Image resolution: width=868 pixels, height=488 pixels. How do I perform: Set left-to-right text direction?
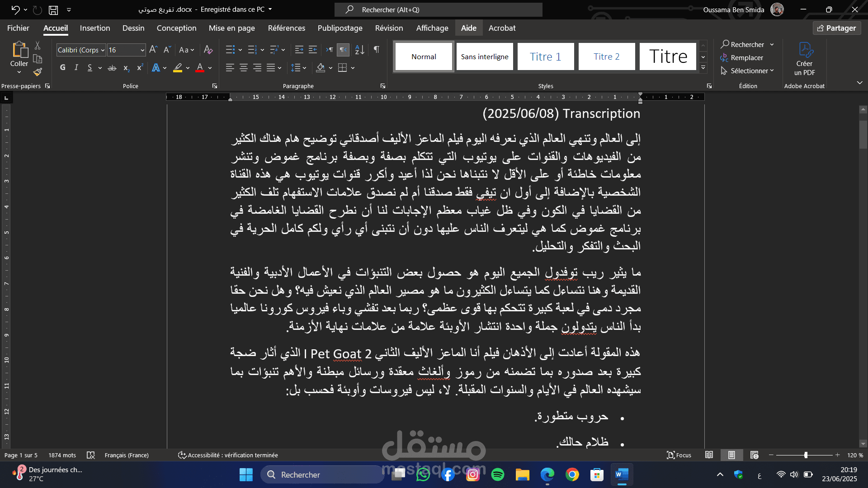coord(330,50)
